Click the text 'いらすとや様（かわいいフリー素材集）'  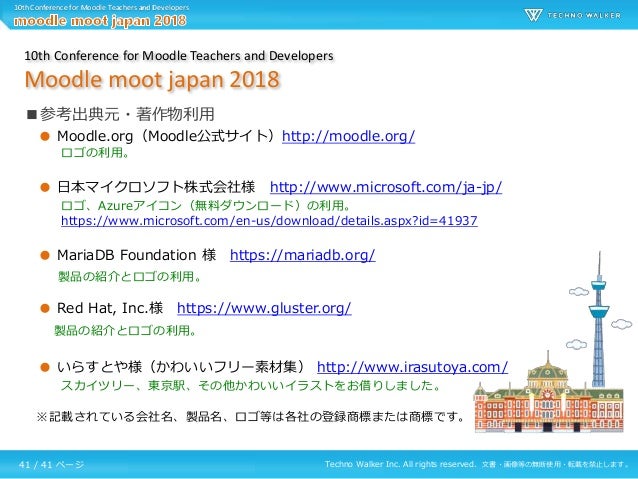pyautogui.click(x=181, y=367)
